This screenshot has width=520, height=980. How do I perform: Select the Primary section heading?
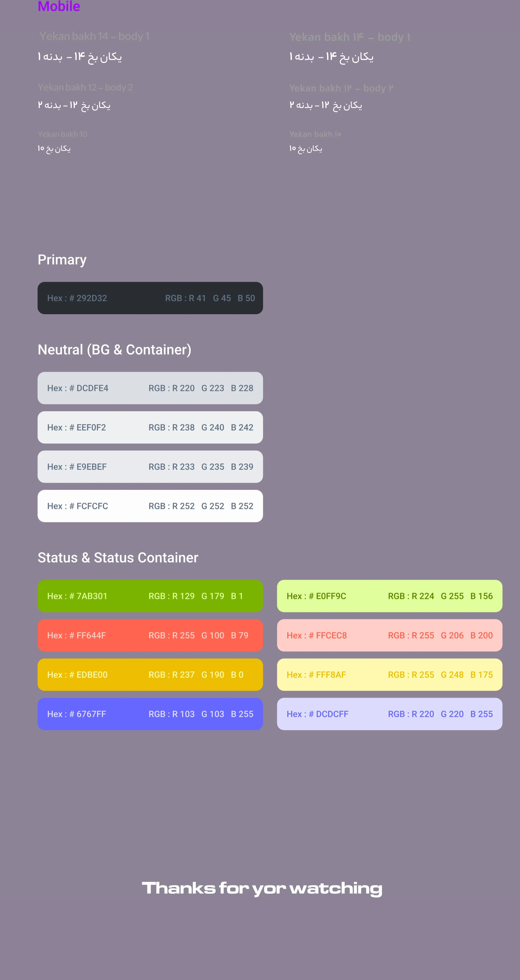tap(62, 260)
